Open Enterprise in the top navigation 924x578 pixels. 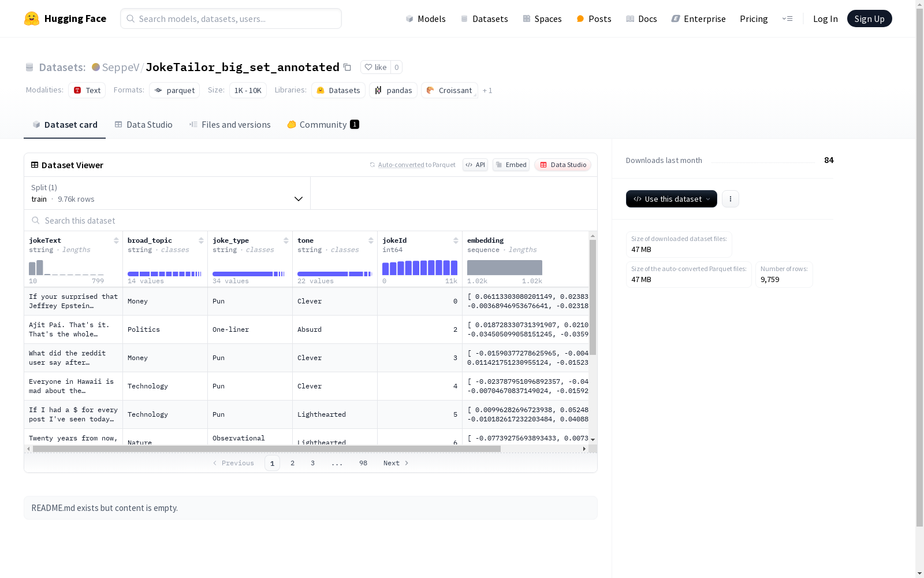click(698, 18)
